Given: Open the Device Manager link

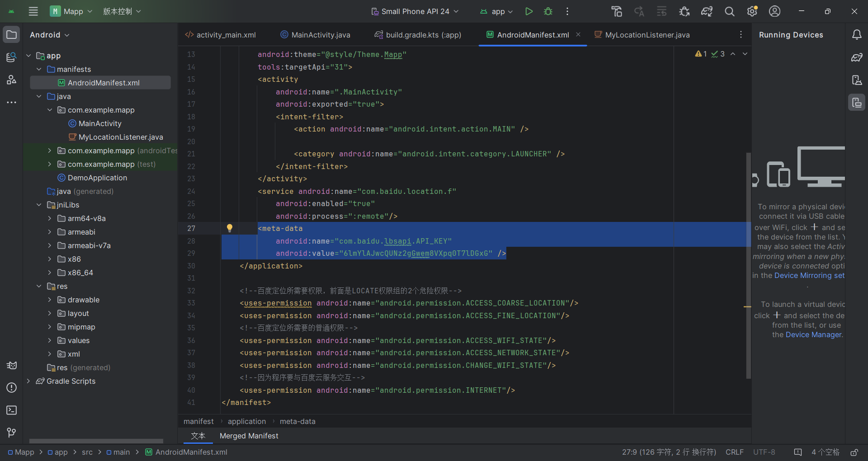Looking at the screenshot, I should coord(814,334).
